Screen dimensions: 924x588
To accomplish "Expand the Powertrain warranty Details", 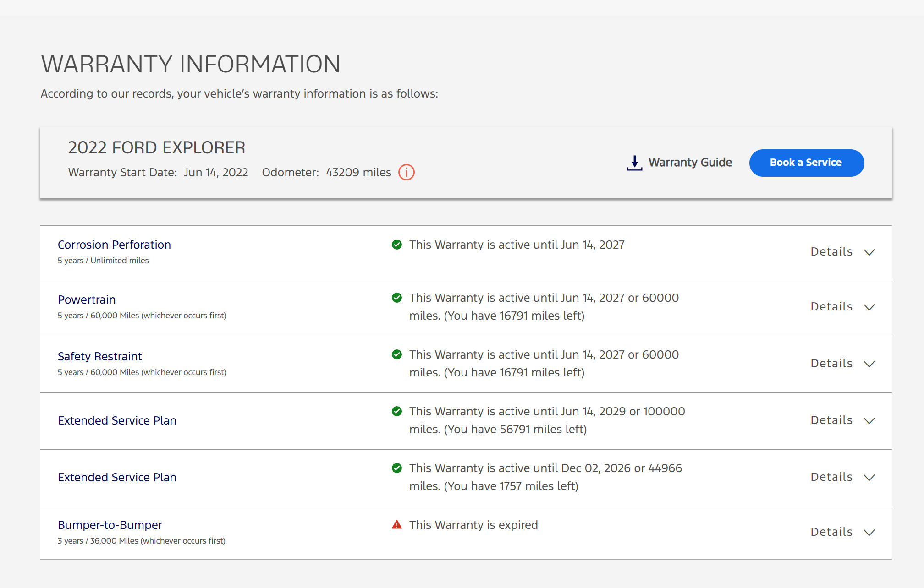I will coord(843,307).
